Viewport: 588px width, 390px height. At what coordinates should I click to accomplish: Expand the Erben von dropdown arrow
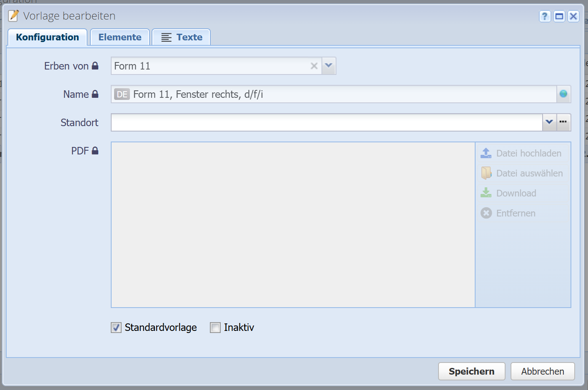click(x=329, y=66)
